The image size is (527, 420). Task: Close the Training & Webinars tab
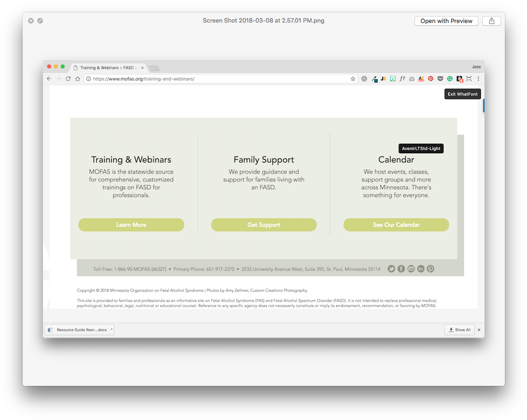[x=142, y=68]
